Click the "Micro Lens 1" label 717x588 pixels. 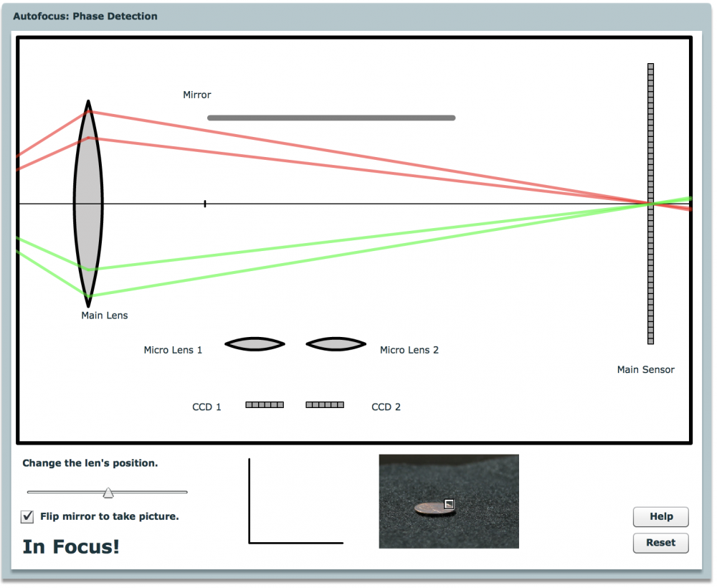pyautogui.click(x=173, y=350)
